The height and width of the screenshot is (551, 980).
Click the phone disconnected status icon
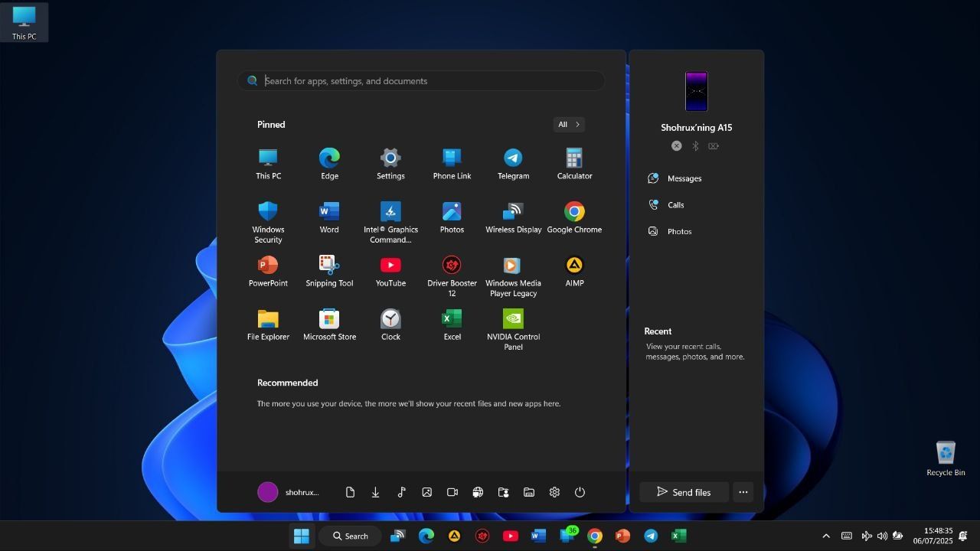coord(677,145)
